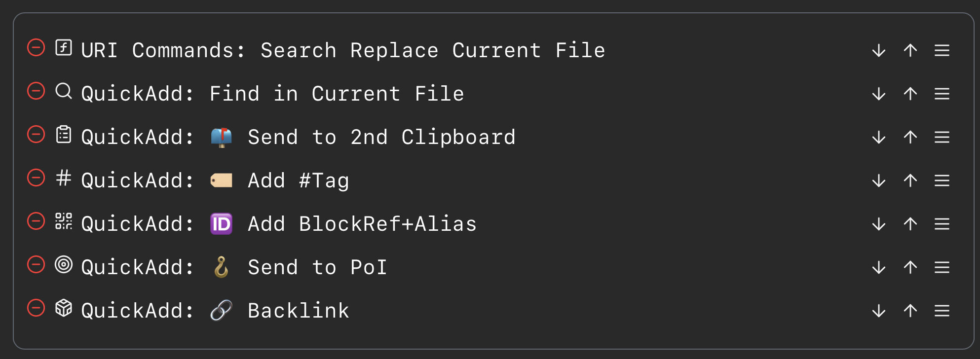Select the function icon beside URI Commands
The image size is (980, 359).
tap(63, 49)
